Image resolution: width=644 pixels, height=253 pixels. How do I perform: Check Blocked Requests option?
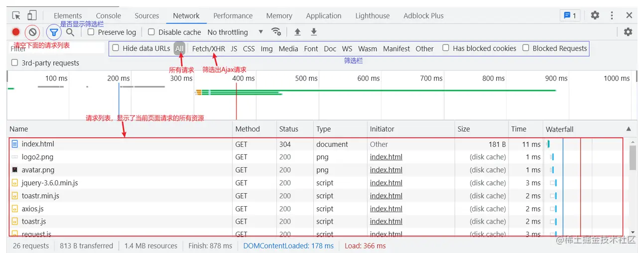click(526, 48)
